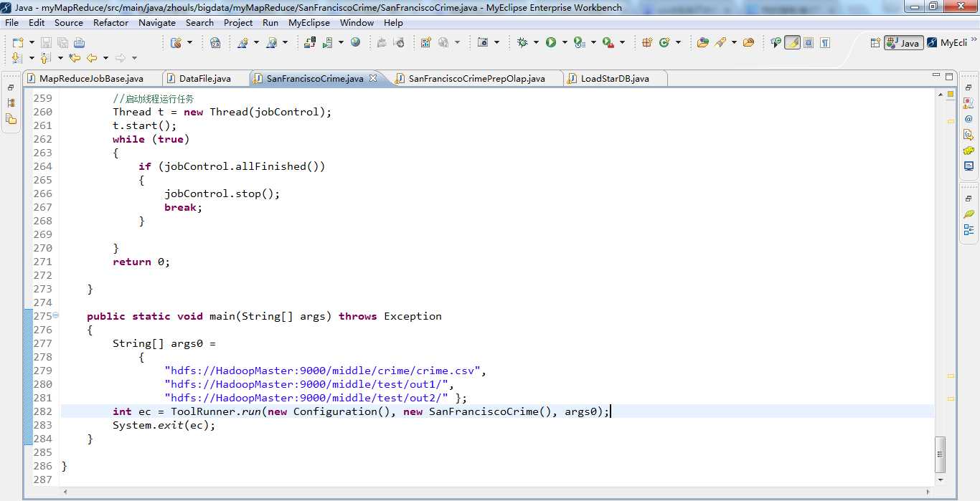The image size is (980, 501).
Task: Click the Deploy to server icon
Action: pos(310,42)
